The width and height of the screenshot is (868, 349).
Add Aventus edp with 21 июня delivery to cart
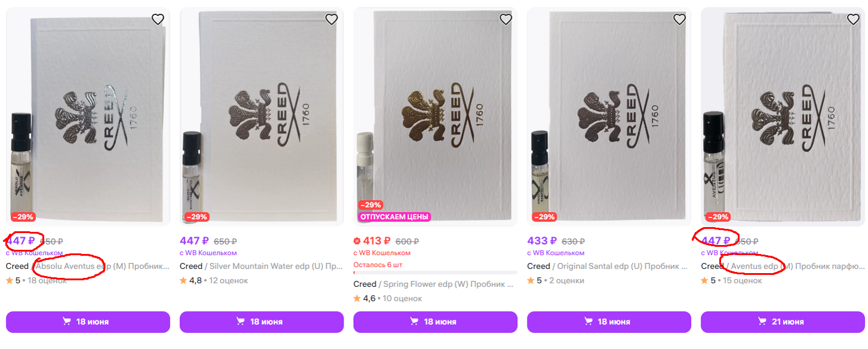(x=783, y=322)
